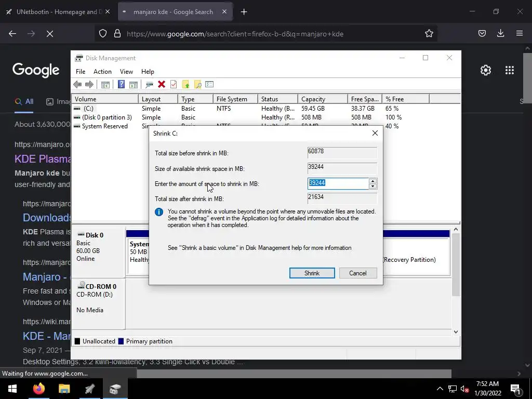The image size is (532, 399).
Task: Click the yellow folder with green arrow toolbar icon
Action: [185, 85]
